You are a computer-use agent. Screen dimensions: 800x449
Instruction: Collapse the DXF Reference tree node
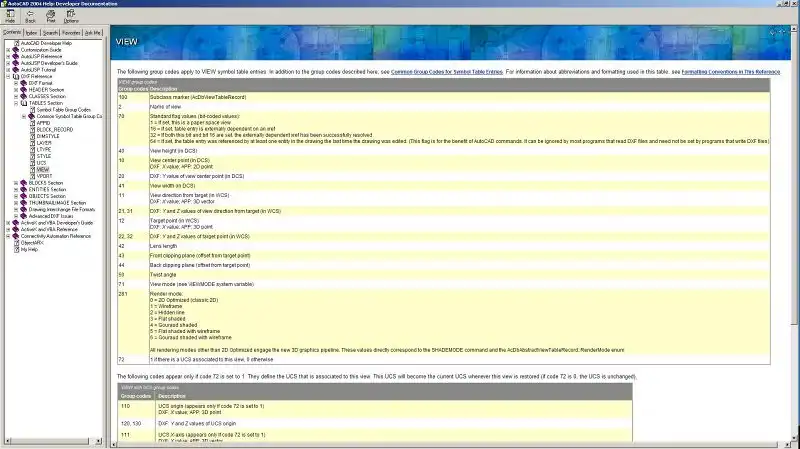8,77
